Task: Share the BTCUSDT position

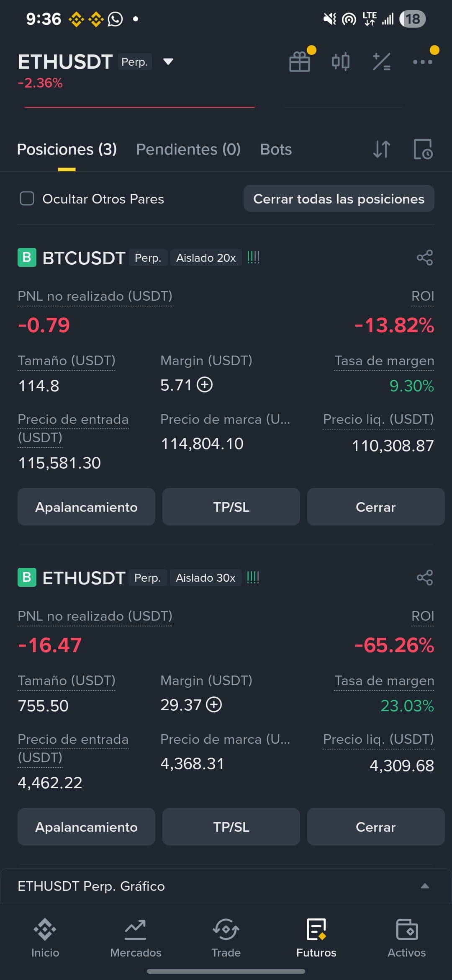Action: (425, 258)
